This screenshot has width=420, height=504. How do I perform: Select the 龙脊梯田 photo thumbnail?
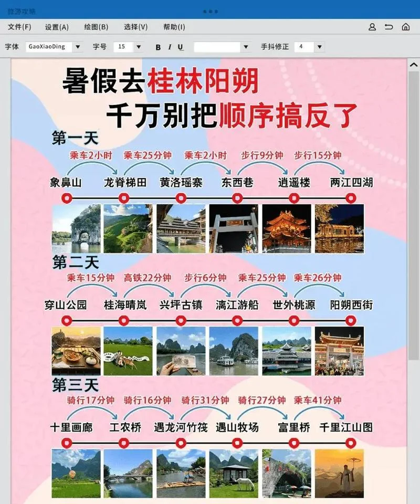click(x=128, y=228)
